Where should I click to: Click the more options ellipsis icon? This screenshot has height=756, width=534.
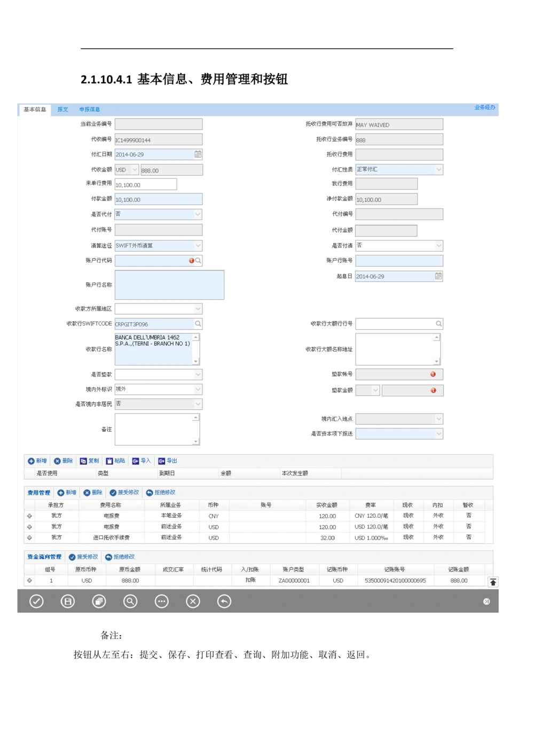pos(161,602)
